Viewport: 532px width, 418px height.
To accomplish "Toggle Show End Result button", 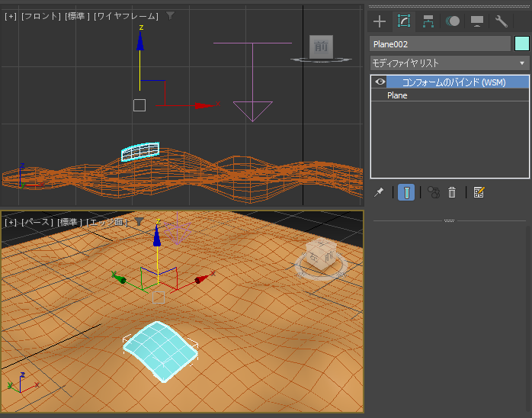I will pos(406,192).
